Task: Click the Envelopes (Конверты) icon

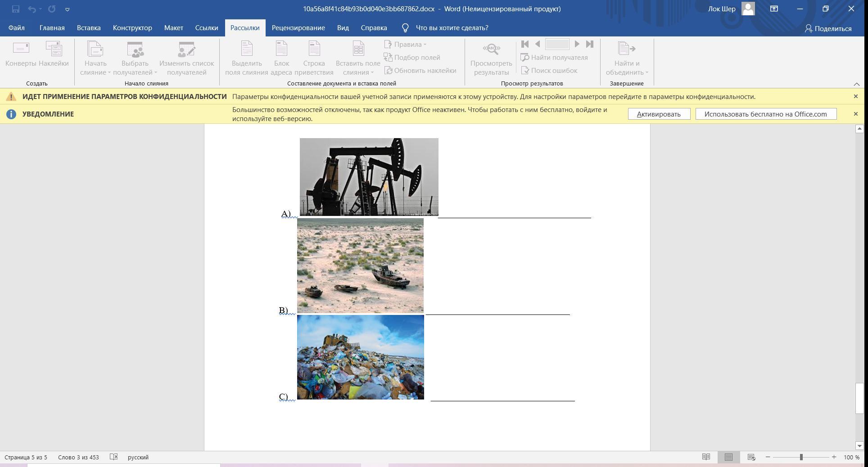Action: (x=21, y=55)
